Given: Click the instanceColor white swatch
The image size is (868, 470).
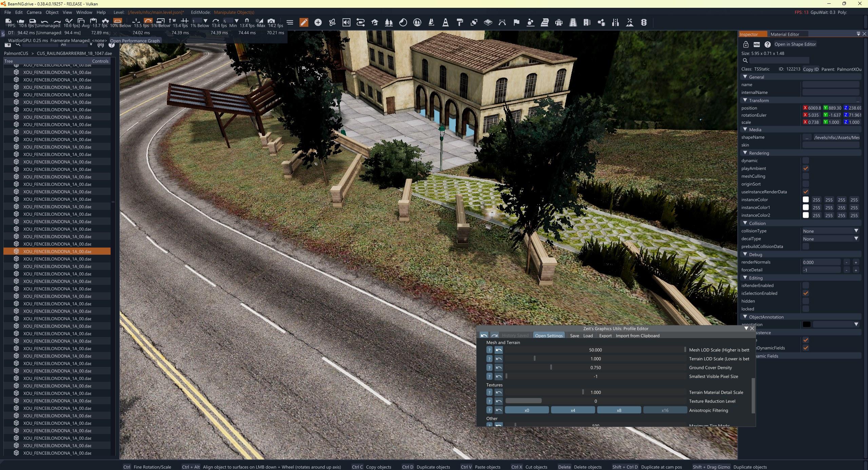Looking at the screenshot, I should pos(806,200).
